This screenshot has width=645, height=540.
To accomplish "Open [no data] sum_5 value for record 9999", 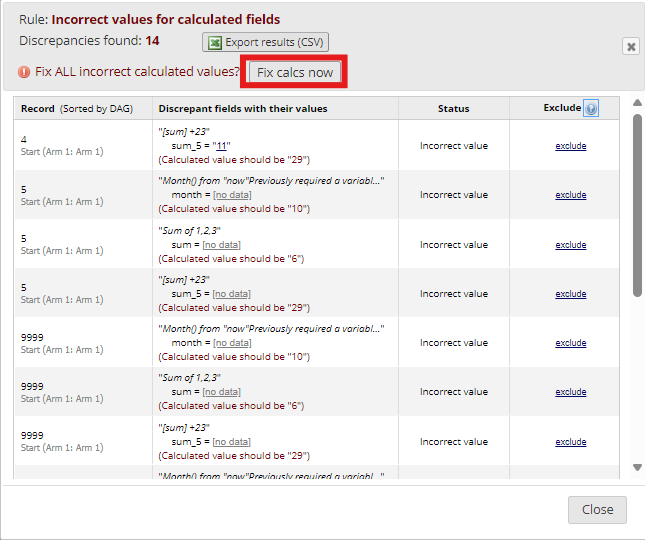I will click(231, 442).
